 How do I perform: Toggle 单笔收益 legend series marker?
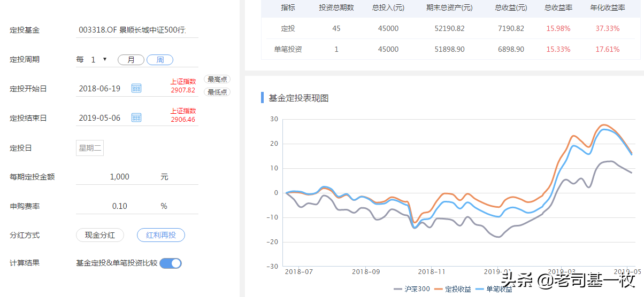480,289
